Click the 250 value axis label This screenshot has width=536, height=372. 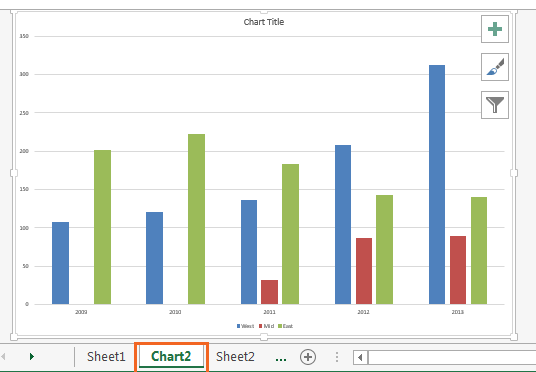click(24, 112)
